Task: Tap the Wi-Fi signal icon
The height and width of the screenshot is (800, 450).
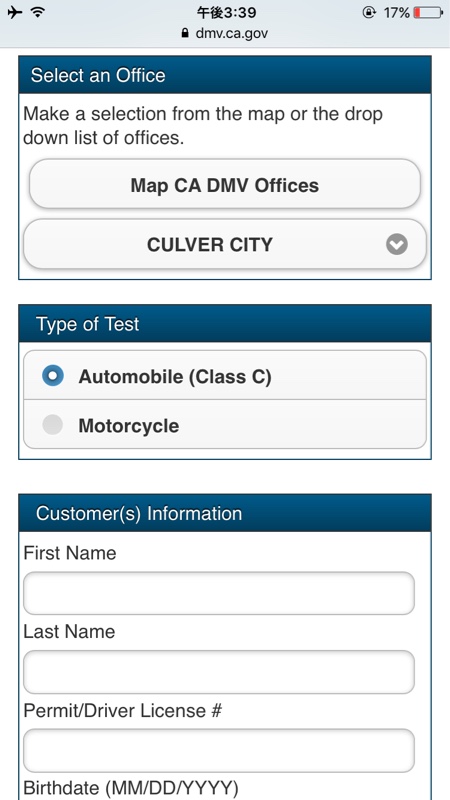Action: 37,12
